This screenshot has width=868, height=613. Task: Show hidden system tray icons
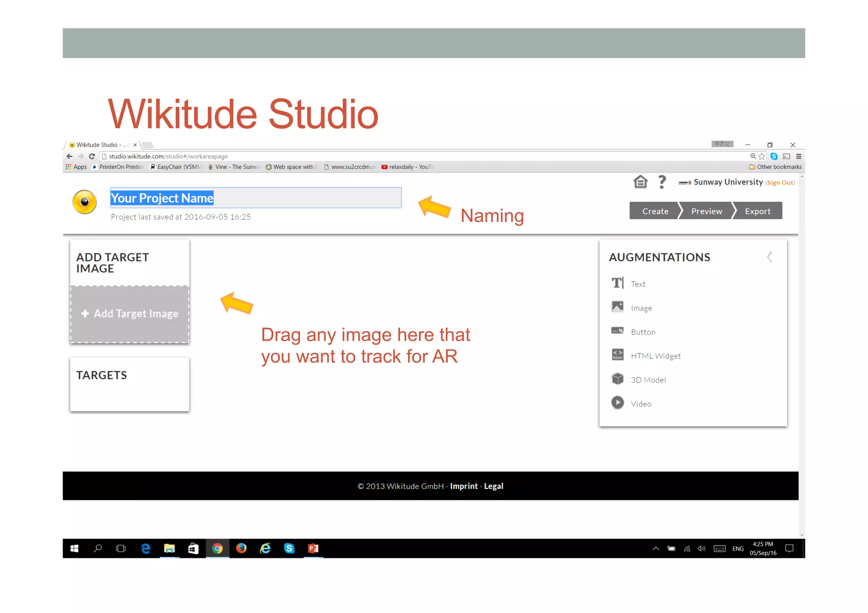[x=656, y=549]
